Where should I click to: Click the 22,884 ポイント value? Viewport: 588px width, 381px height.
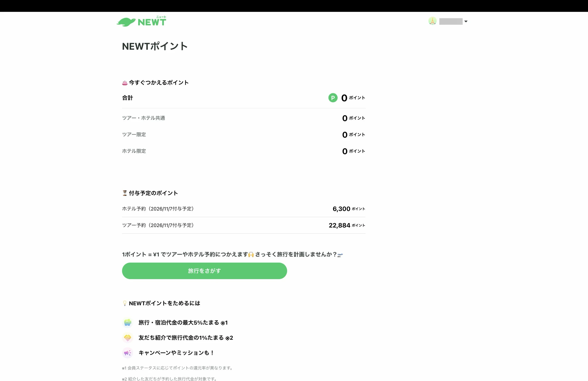(x=347, y=225)
